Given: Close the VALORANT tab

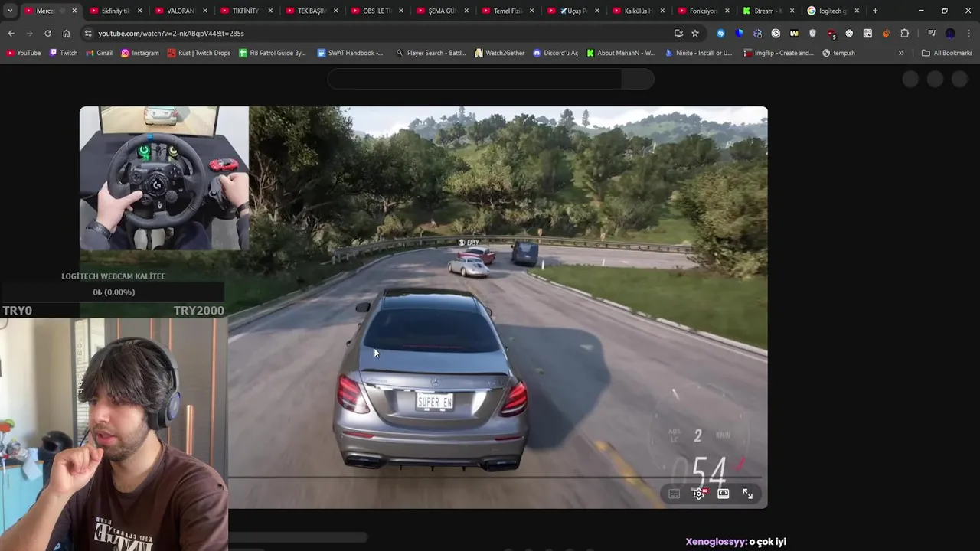Looking at the screenshot, I should 204,11.
